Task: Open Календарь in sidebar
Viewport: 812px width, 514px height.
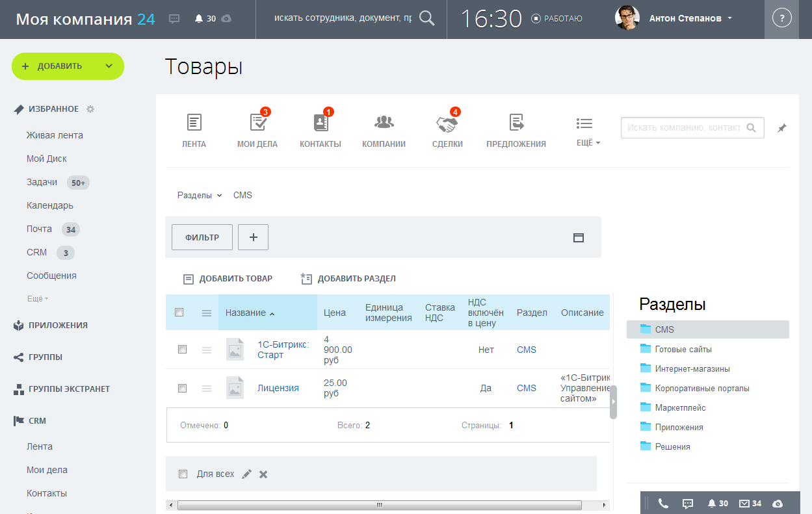Action: point(50,205)
